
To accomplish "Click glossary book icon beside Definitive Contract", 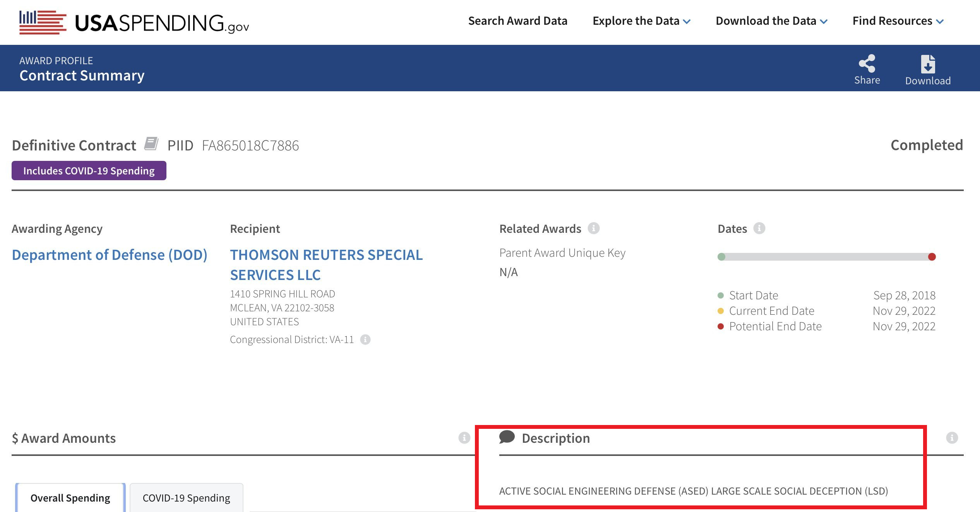I will click(x=151, y=144).
